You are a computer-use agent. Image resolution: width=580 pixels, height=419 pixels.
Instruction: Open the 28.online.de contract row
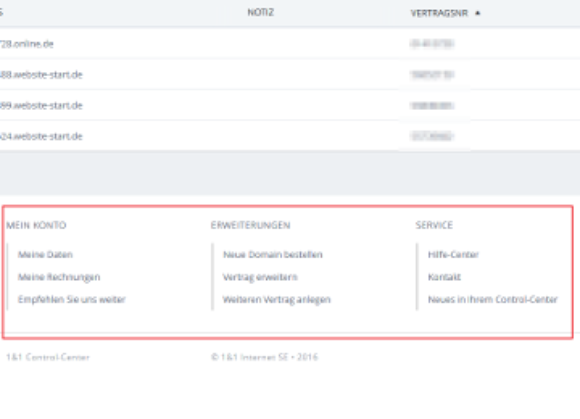[x=290, y=44]
